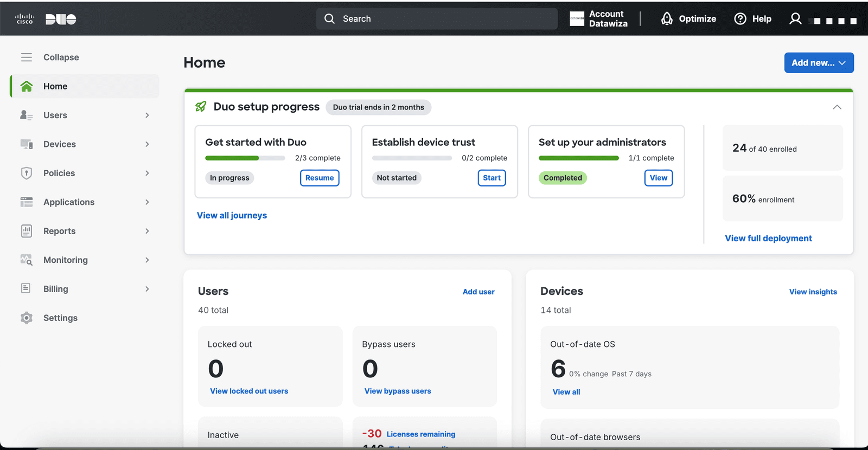868x450 pixels.
Task: Focus the Search field
Action: (437, 18)
